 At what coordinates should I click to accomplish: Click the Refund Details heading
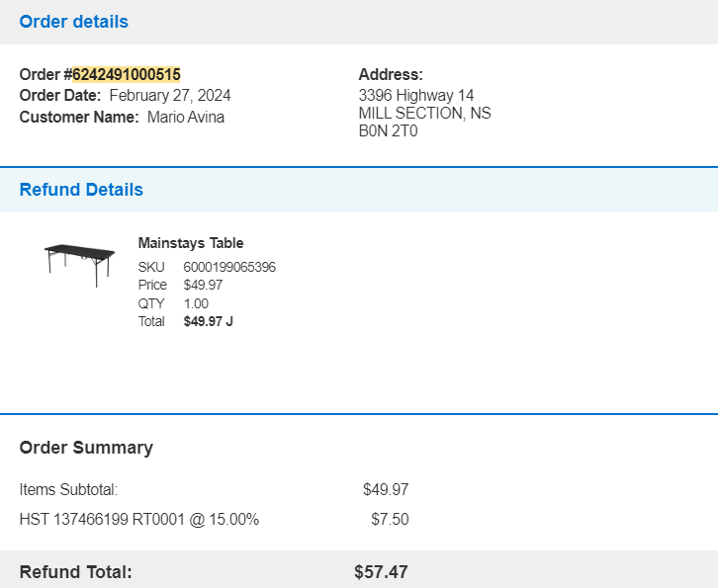(x=81, y=190)
